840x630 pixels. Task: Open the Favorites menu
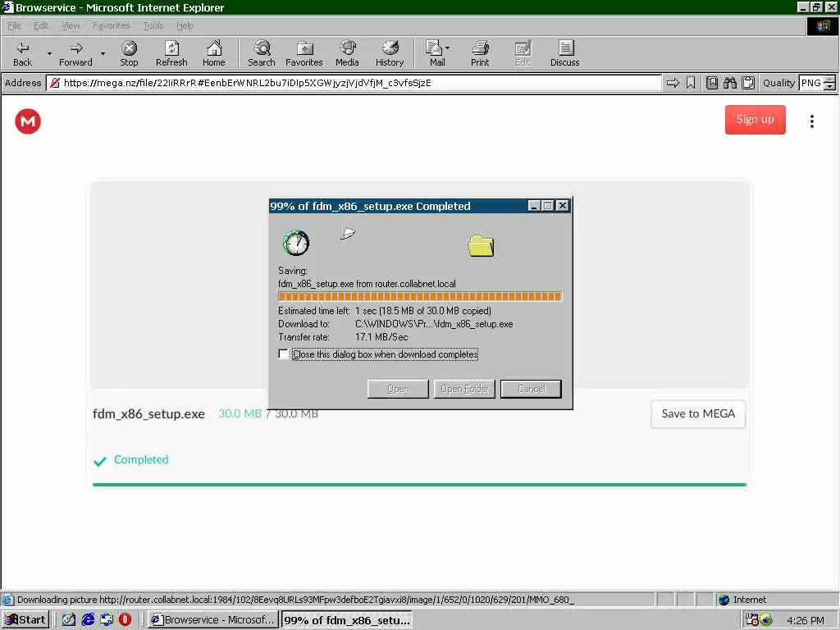111,25
